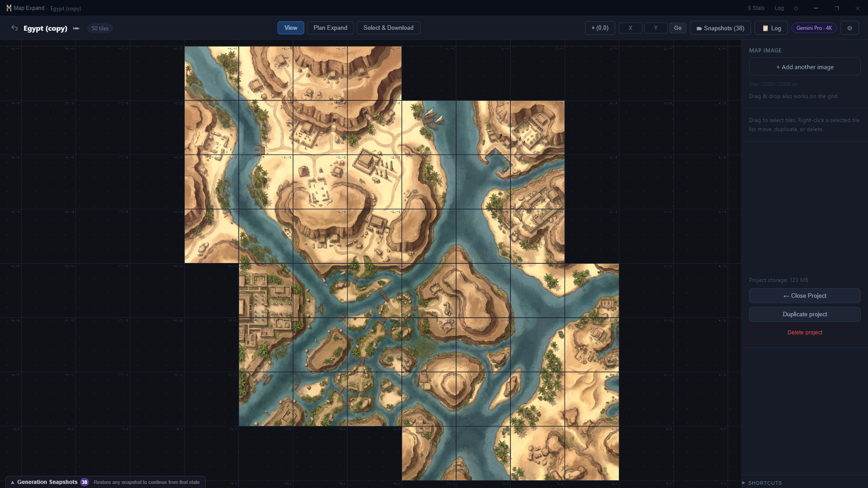Screen dimensions: 868x488
Task: Focus the Y coordinate field
Action: (x=656, y=28)
